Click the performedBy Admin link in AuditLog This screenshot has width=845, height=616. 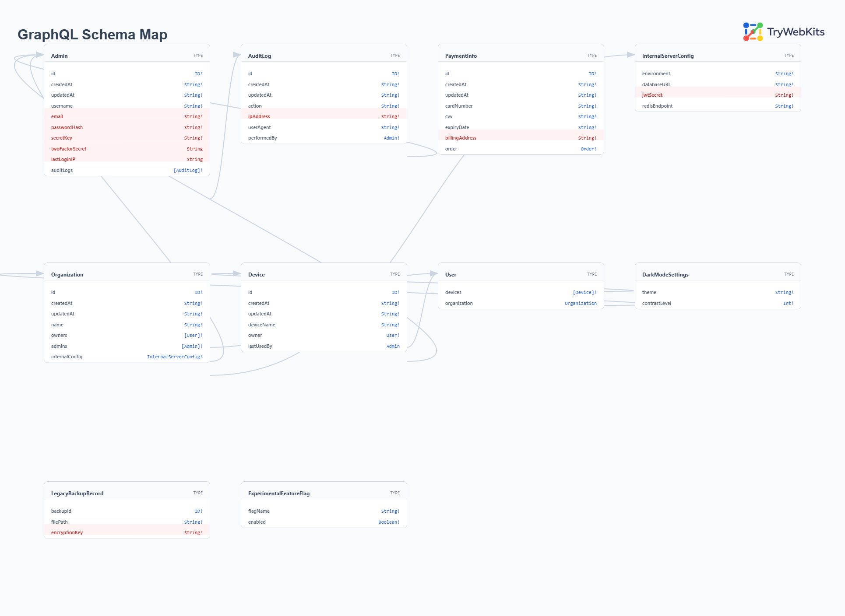391,137
